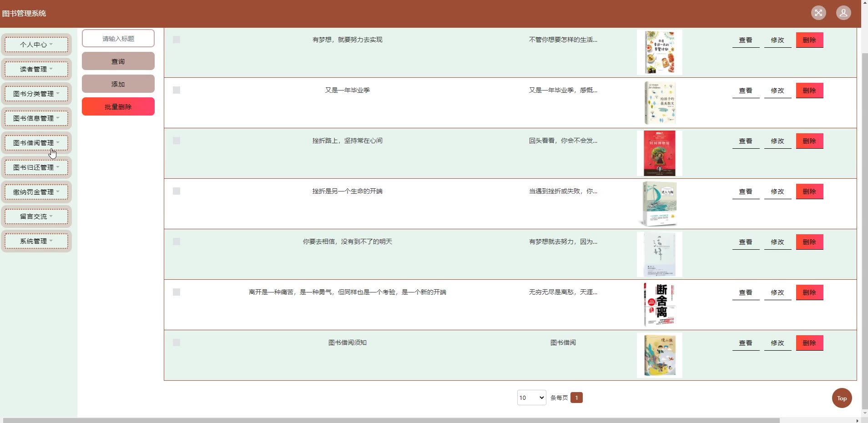Viewport: 868px width, 423px height.
Task: Check the 你要去相信，没有到不了的明天 row checkbox
Action: click(177, 242)
